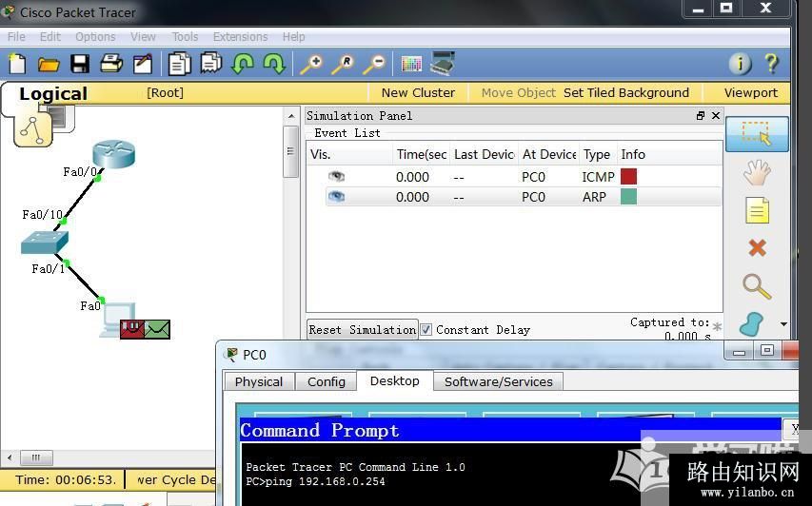
Task: Open the File menu
Action: pos(16,37)
